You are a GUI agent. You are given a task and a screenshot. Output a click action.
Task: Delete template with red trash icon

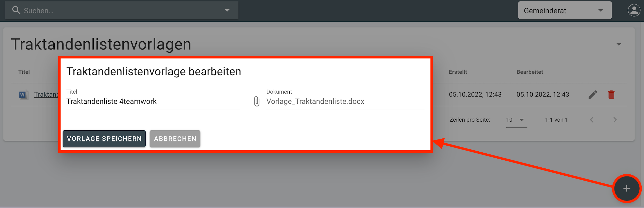[x=611, y=95]
